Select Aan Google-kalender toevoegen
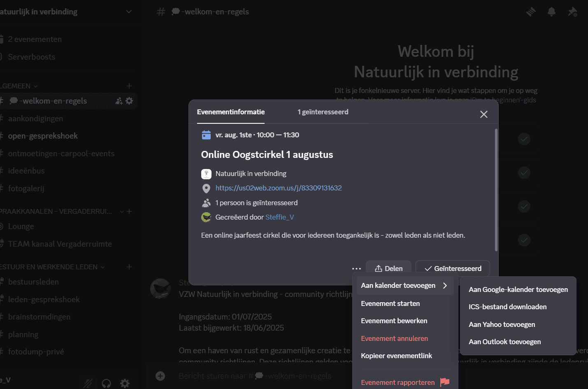The height and width of the screenshot is (389, 588). 518,289
